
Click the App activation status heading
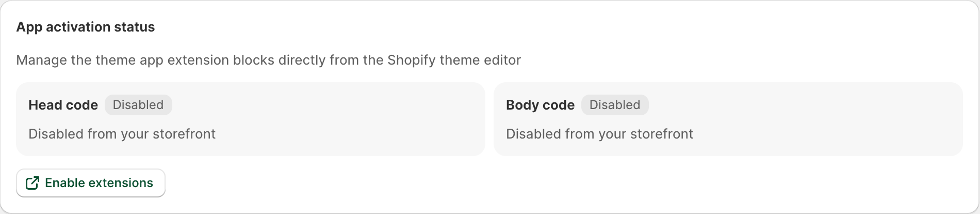[x=86, y=27]
